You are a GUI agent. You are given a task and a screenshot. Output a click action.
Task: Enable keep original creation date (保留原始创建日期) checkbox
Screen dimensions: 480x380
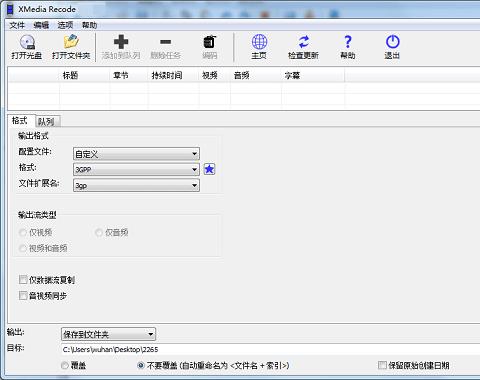tap(382, 365)
